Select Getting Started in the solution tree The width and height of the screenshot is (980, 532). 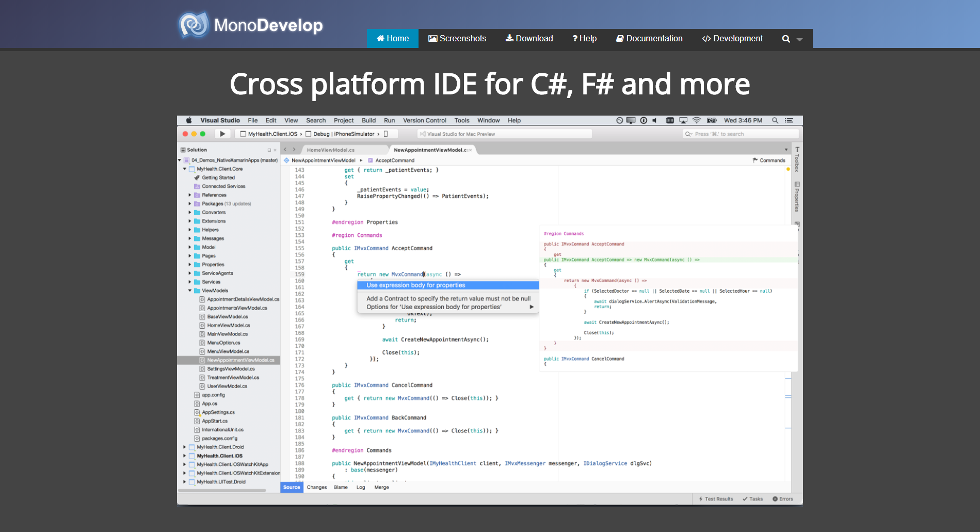point(218,178)
